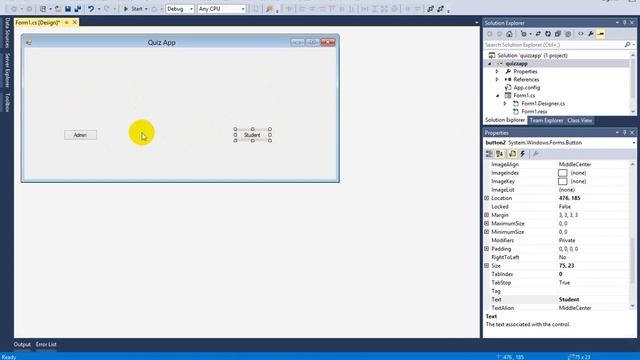Click the Save icon in the toolbar

pyautogui.click(x=68, y=9)
